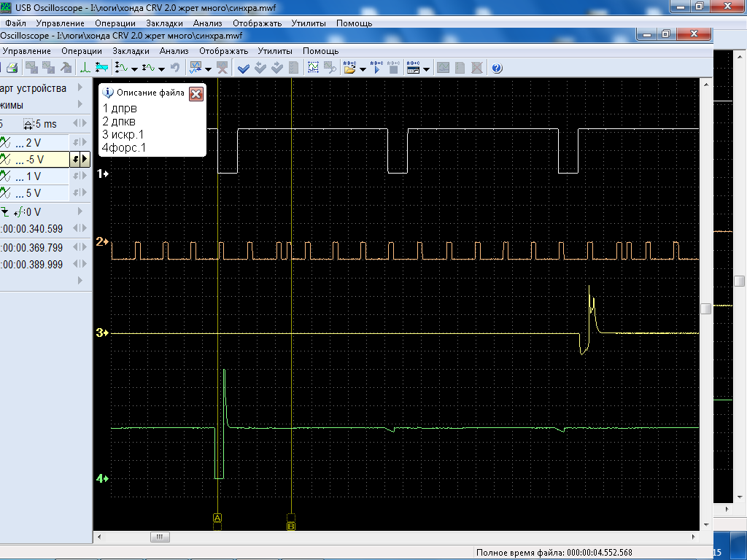Open dropdown next to vertical-scale waveform icon
Viewport: 747px width, 560px height.
[134, 69]
